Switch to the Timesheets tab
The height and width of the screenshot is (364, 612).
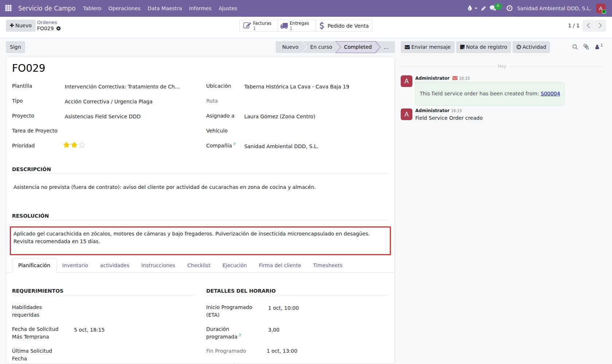[327, 265]
